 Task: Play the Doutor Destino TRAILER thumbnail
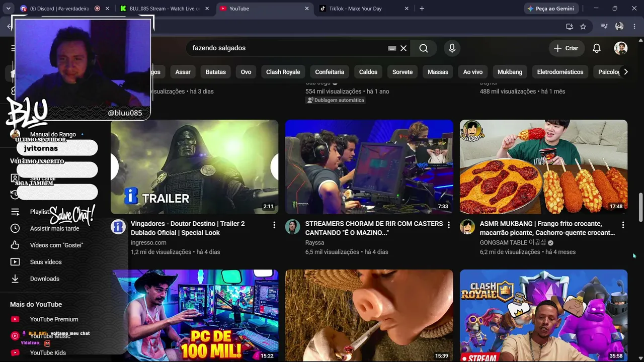pyautogui.click(x=194, y=167)
